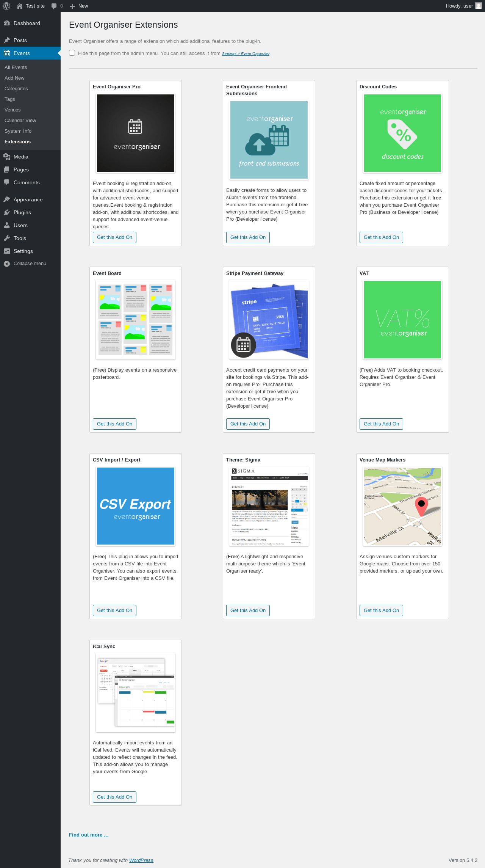The width and height of the screenshot is (485, 868).
Task: Click the Event Organiser Pro thumbnail
Action: coord(136,133)
